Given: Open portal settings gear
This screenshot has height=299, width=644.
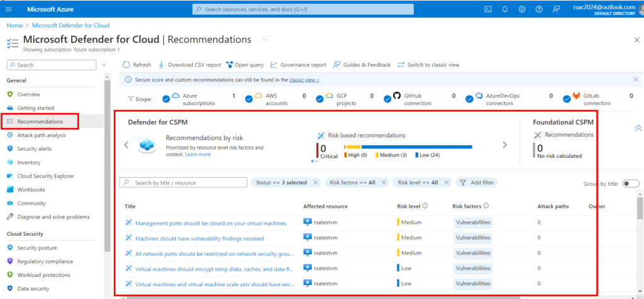Looking at the screenshot, I should coord(522,9).
